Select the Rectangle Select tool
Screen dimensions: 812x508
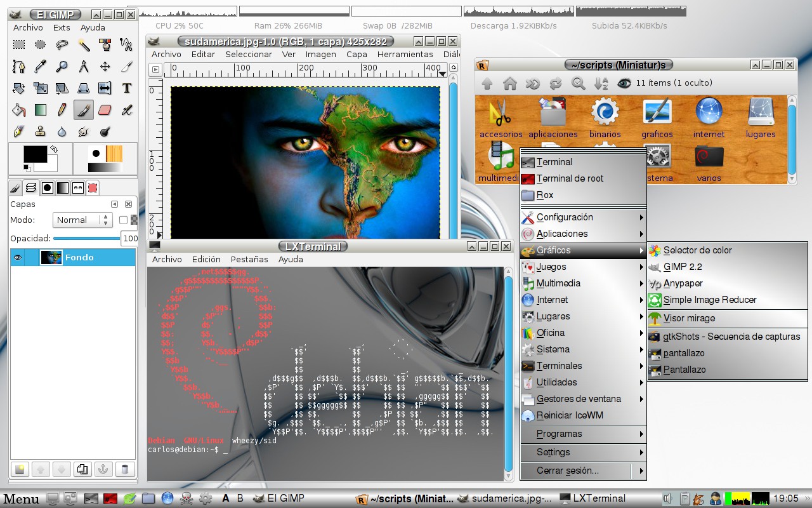pos(19,44)
